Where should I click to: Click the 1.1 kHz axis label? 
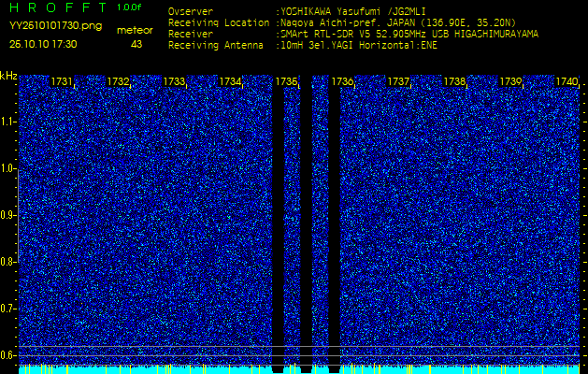tap(7, 122)
